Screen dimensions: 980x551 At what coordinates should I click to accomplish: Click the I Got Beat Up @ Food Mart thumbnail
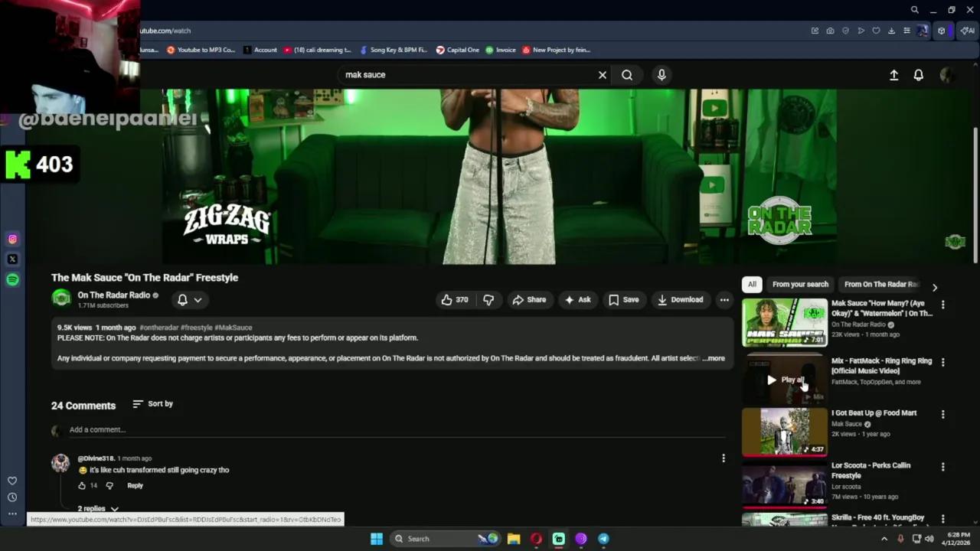pos(784,432)
